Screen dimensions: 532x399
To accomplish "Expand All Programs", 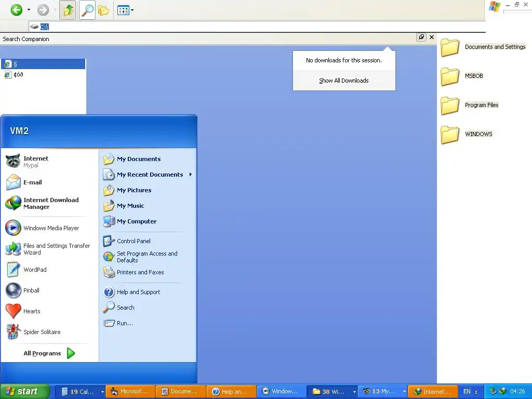I will [49, 353].
